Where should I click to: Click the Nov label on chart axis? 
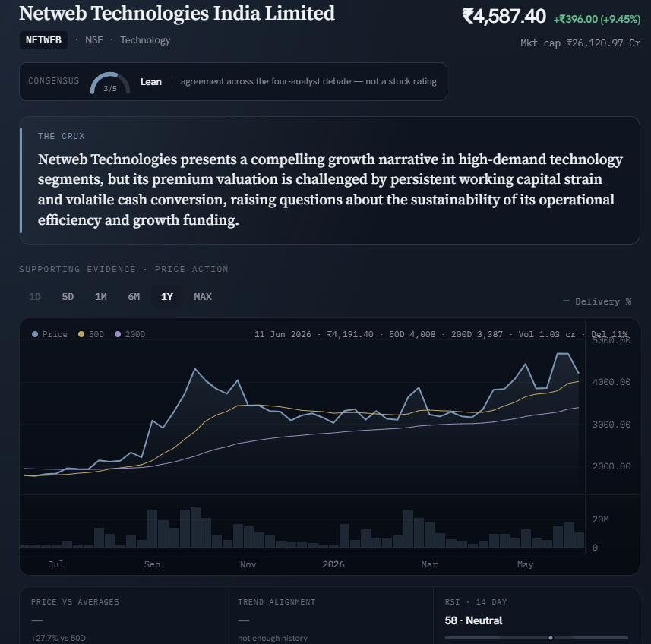click(x=248, y=564)
